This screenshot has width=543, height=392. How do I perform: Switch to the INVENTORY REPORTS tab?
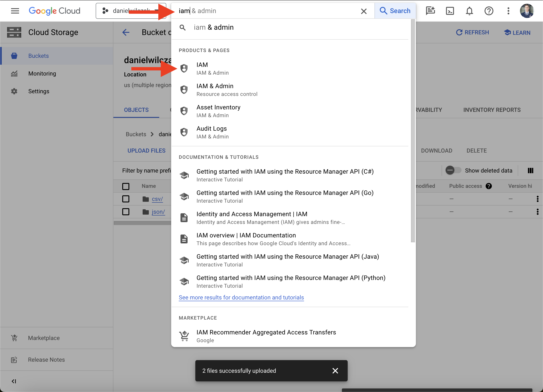[492, 110]
